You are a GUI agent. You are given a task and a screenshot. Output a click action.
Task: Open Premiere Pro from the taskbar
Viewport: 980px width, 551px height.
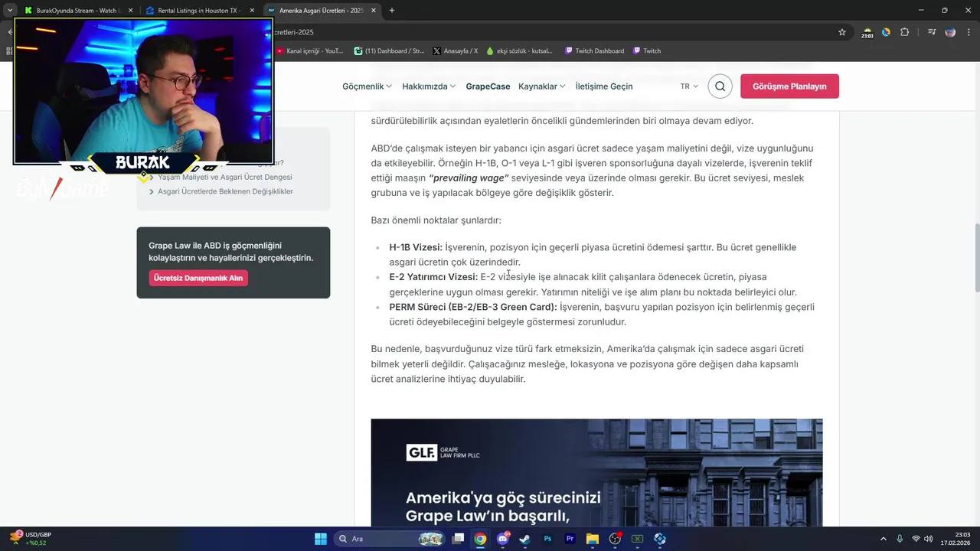tap(570, 539)
